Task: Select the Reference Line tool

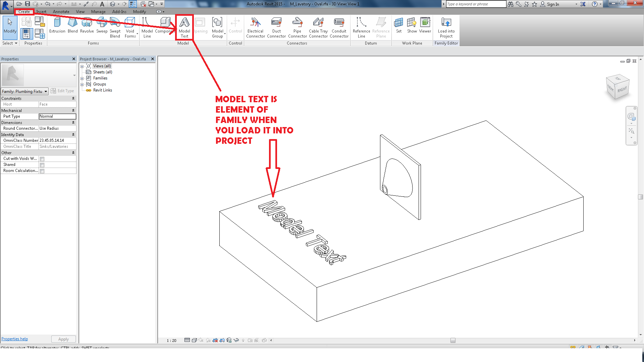Action: [361, 27]
